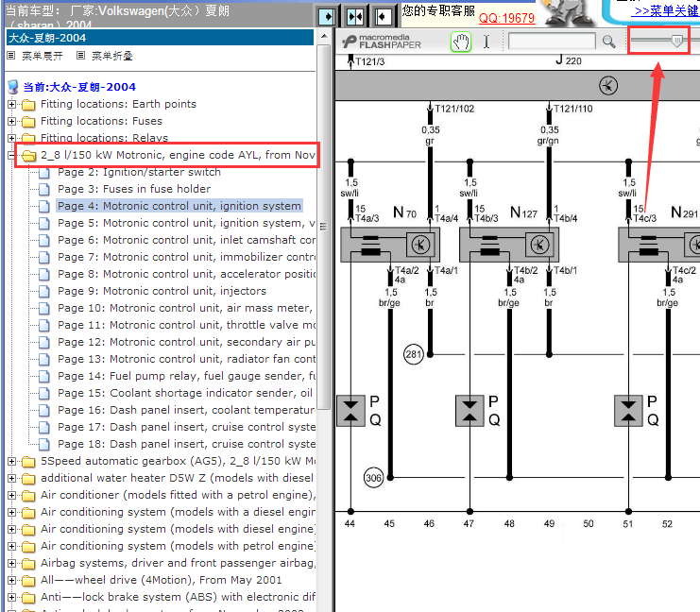Click the 菜单折叠 collapse menu link

[x=112, y=56]
